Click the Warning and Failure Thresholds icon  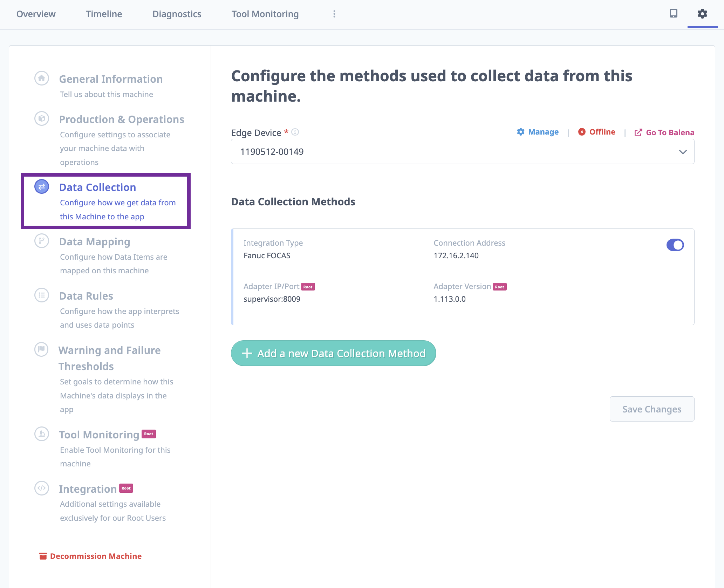pos(41,349)
